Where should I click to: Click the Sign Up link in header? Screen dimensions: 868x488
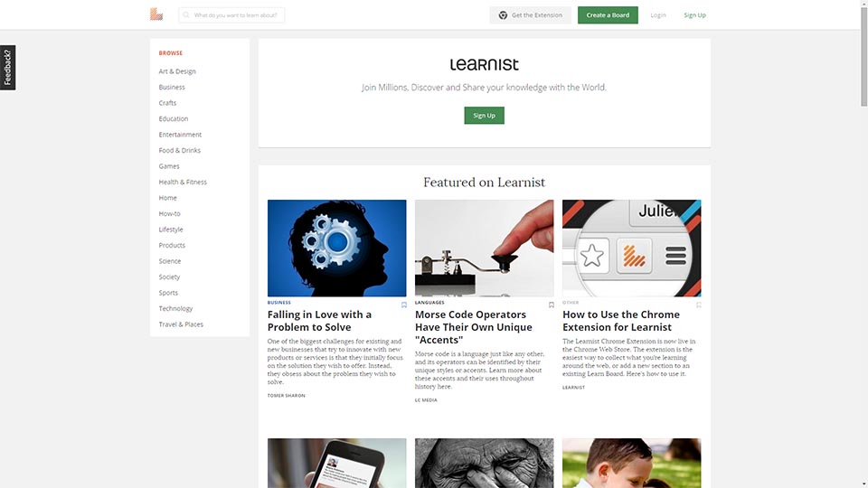point(694,15)
